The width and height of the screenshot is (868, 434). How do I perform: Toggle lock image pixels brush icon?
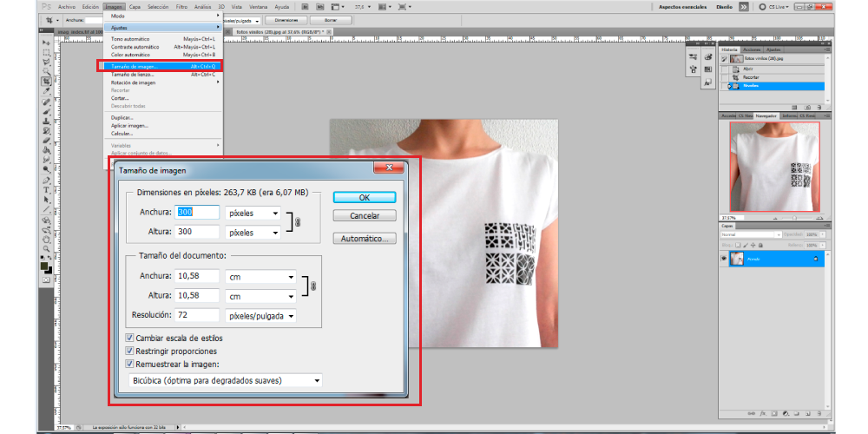tap(746, 246)
